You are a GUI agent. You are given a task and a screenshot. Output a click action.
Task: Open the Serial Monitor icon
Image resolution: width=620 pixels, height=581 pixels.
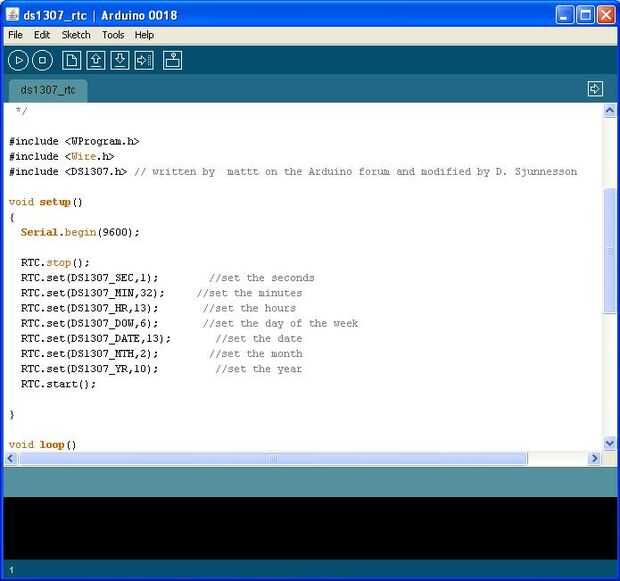coord(172,61)
